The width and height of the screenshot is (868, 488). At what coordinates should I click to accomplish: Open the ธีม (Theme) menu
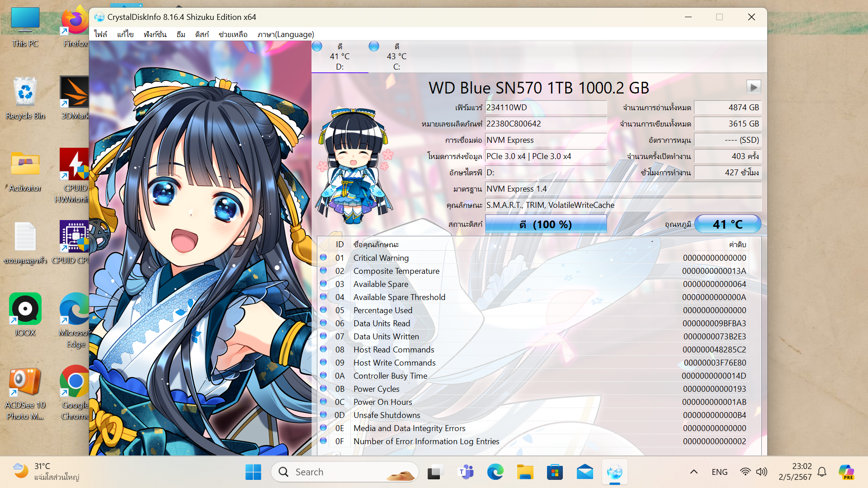pyautogui.click(x=181, y=34)
